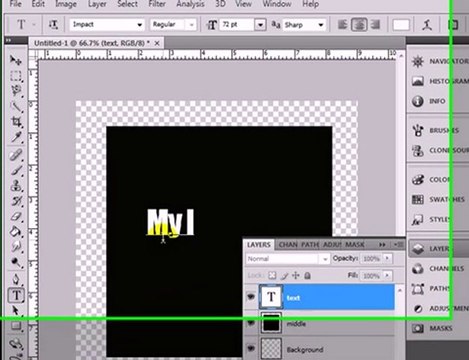The height and width of the screenshot is (360, 469).
Task: Toggle text orientation in options bar
Action: pos(53,24)
